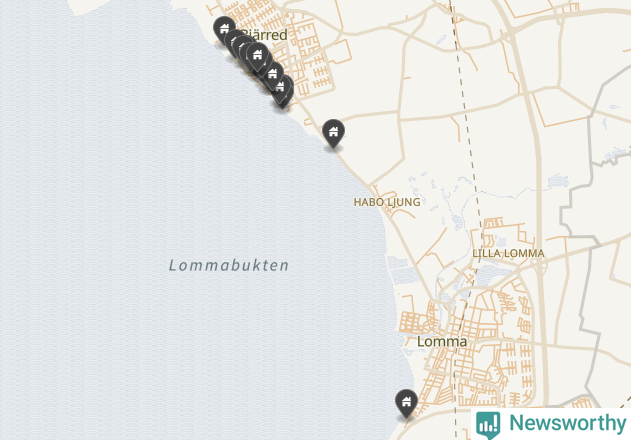Select the rectangular field outline east of Bjärred
This screenshot has width=631, height=440.
pos(340,52)
